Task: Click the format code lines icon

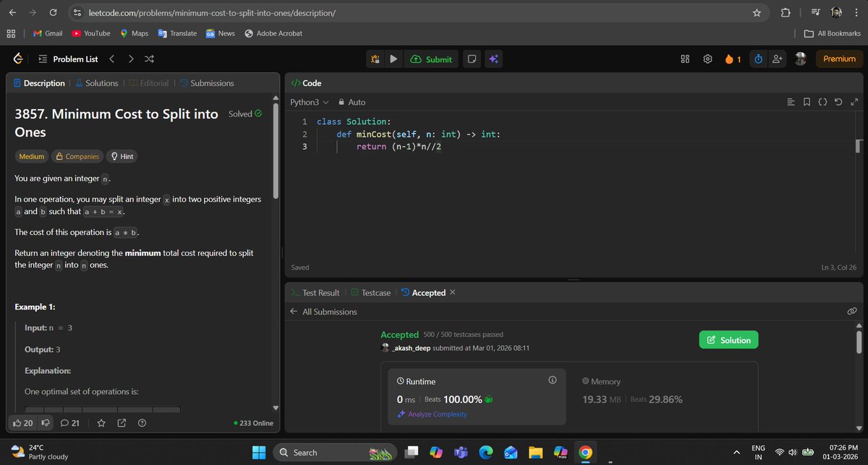Action: 791,103
